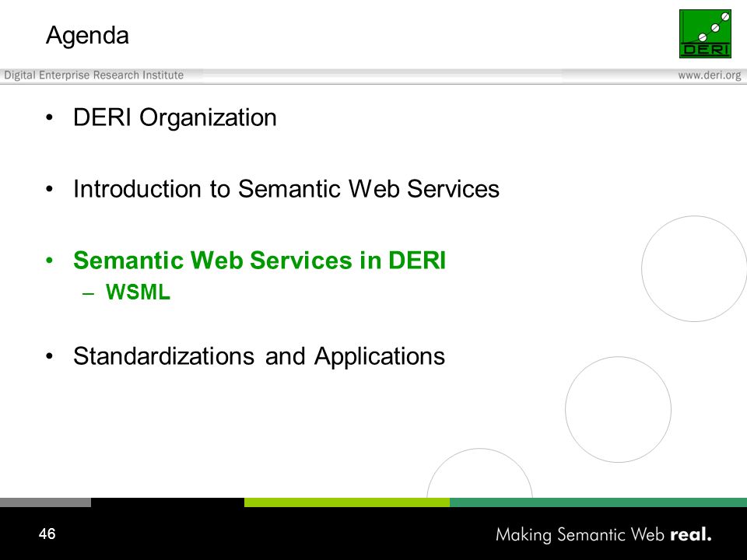
Task: Click the slide number 46
Action: pos(47,534)
